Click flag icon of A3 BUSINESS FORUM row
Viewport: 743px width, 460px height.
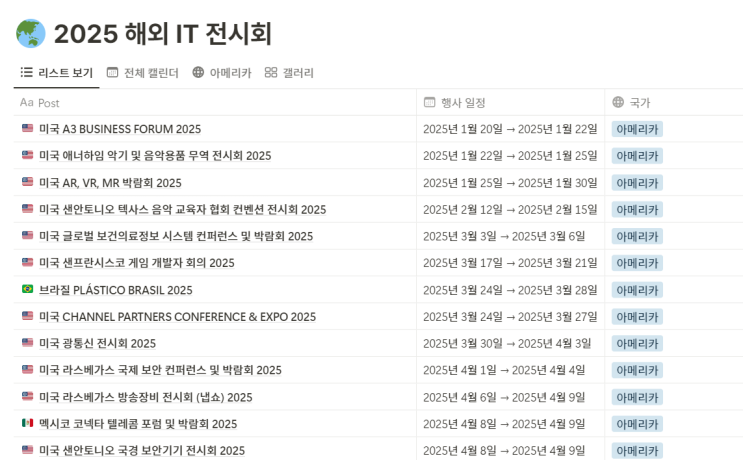coord(27,128)
